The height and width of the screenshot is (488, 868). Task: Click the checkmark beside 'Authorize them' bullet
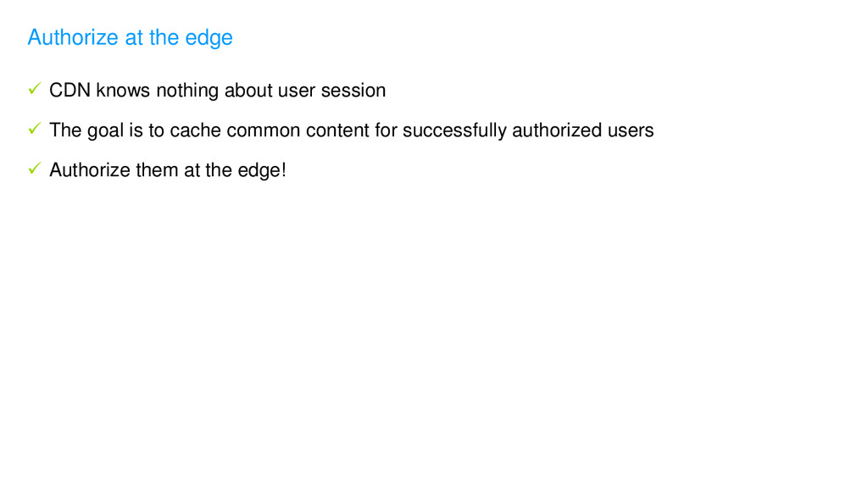[34, 169]
